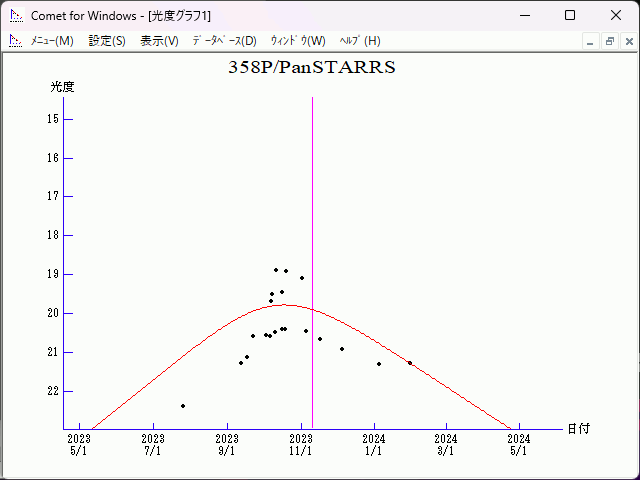This screenshot has width=640, height=480.
Task: Close the Comet for Windows application
Action: click(x=616, y=15)
